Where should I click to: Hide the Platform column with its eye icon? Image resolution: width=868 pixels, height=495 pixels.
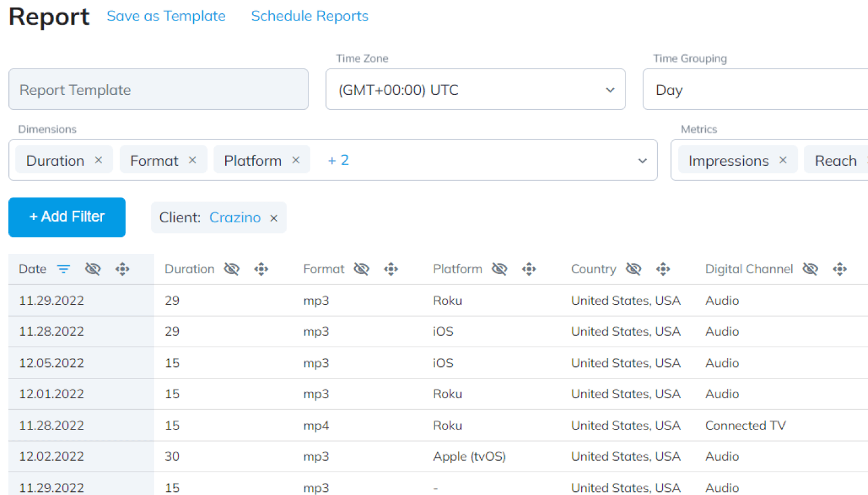coord(499,269)
